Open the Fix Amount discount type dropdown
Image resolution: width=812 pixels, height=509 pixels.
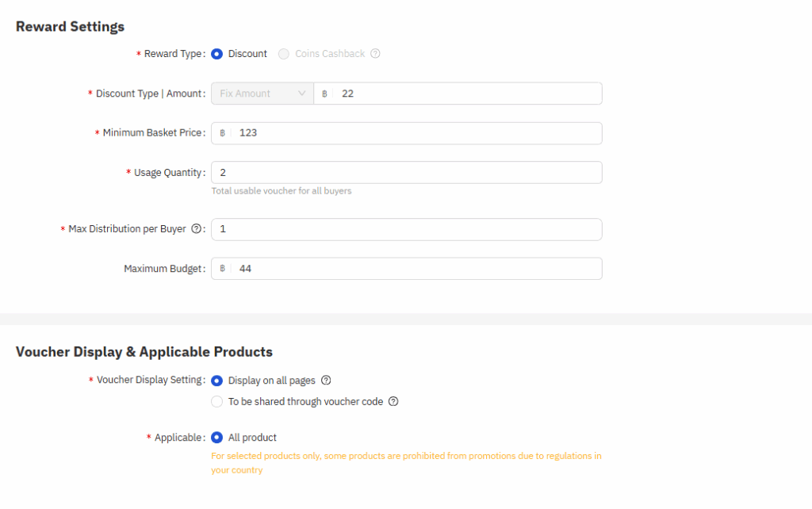pos(255,94)
